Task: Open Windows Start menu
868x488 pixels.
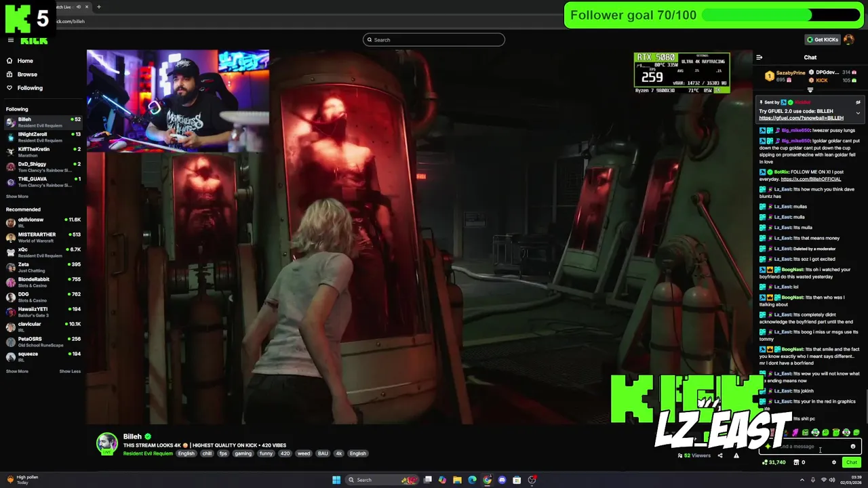Action: tap(336, 480)
